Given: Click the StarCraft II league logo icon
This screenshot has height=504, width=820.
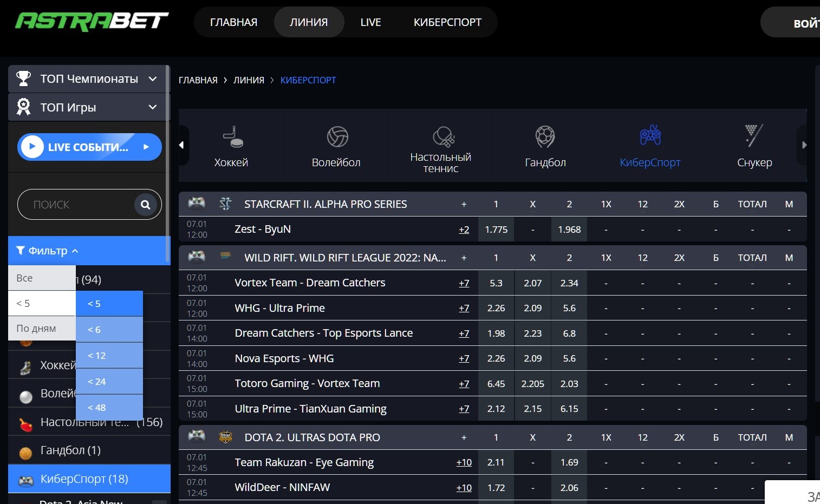Looking at the screenshot, I should (225, 204).
